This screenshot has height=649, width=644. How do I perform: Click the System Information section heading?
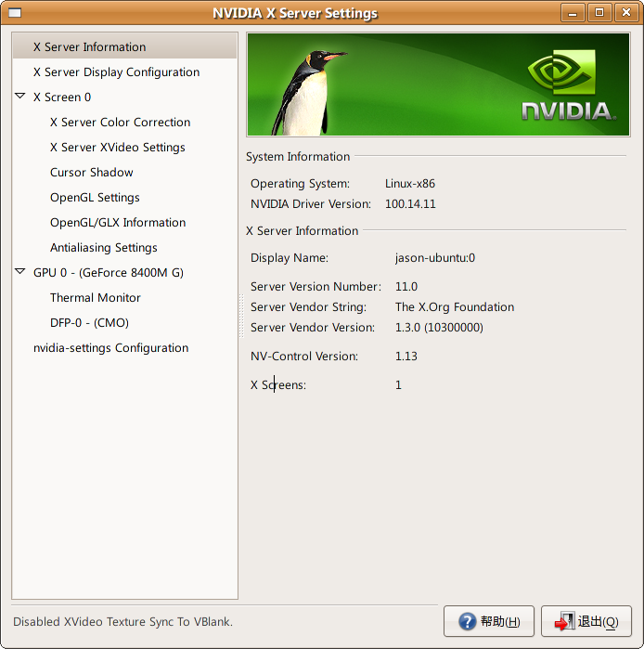point(298,157)
